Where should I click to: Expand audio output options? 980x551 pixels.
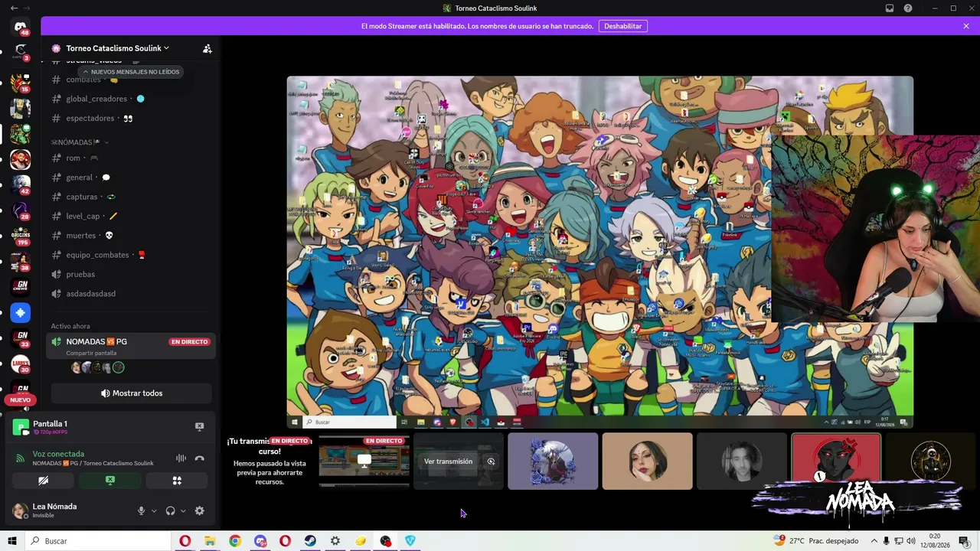183,510
